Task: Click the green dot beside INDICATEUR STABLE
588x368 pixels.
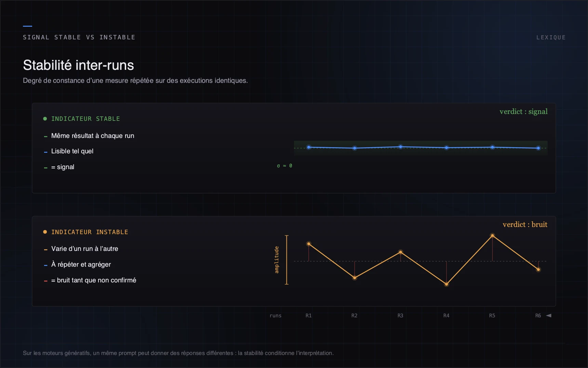Action: pyautogui.click(x=45, y=119)
